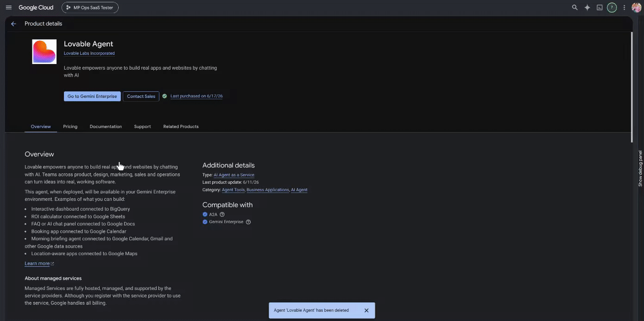The height and width of the screenshot is (321, 644).
Task: Open the main navigation hamburger menu
Action: coord(8,7)
